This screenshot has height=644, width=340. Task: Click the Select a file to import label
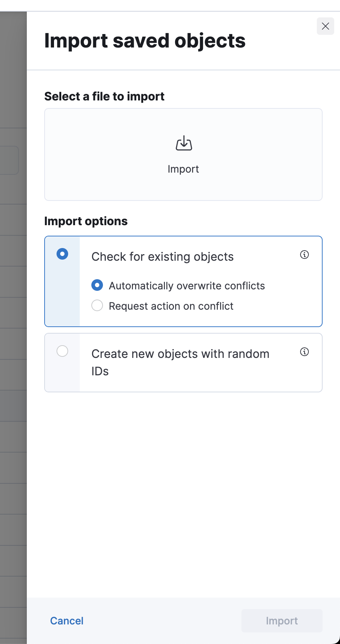click(x=104, y=96)
